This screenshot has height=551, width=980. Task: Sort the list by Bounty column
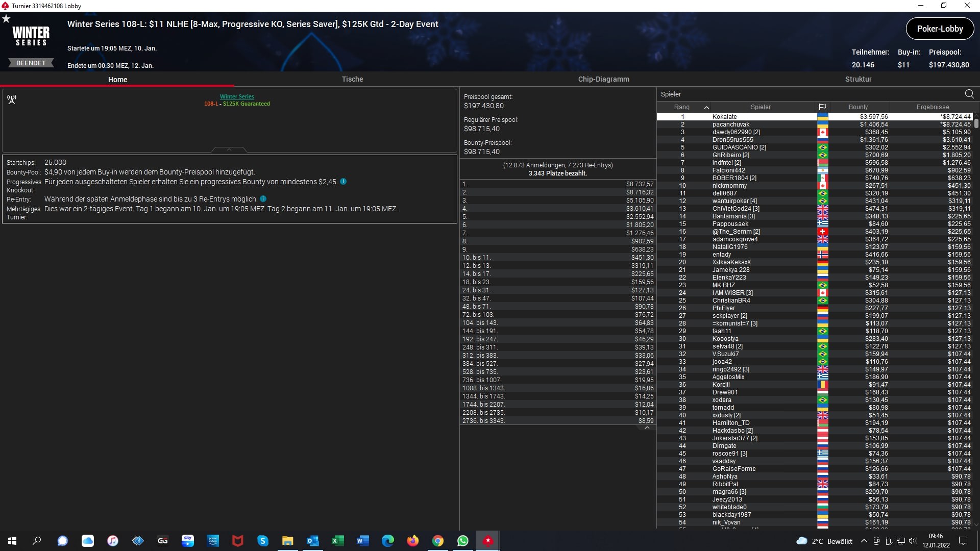[x=858, y=107]
